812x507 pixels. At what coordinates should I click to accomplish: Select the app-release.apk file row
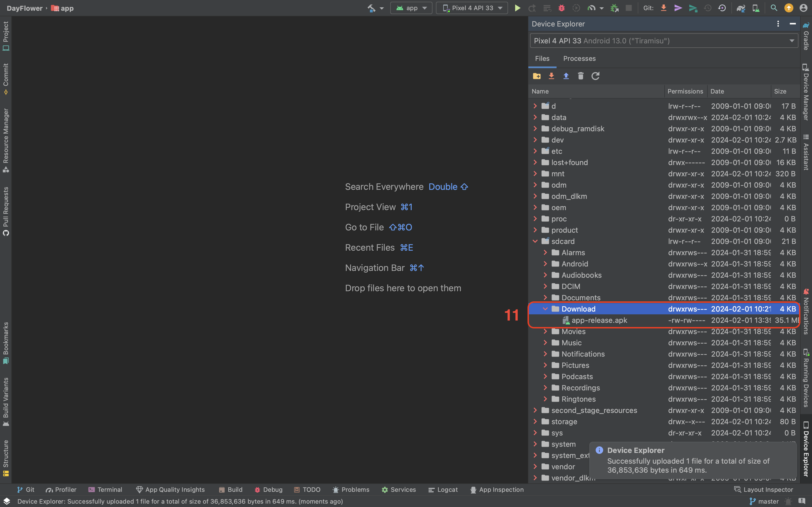tap(599, 320)
